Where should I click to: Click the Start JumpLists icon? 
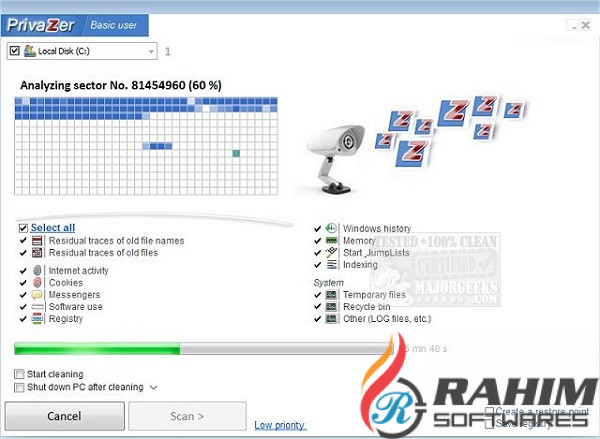click(x=331, y=252)
